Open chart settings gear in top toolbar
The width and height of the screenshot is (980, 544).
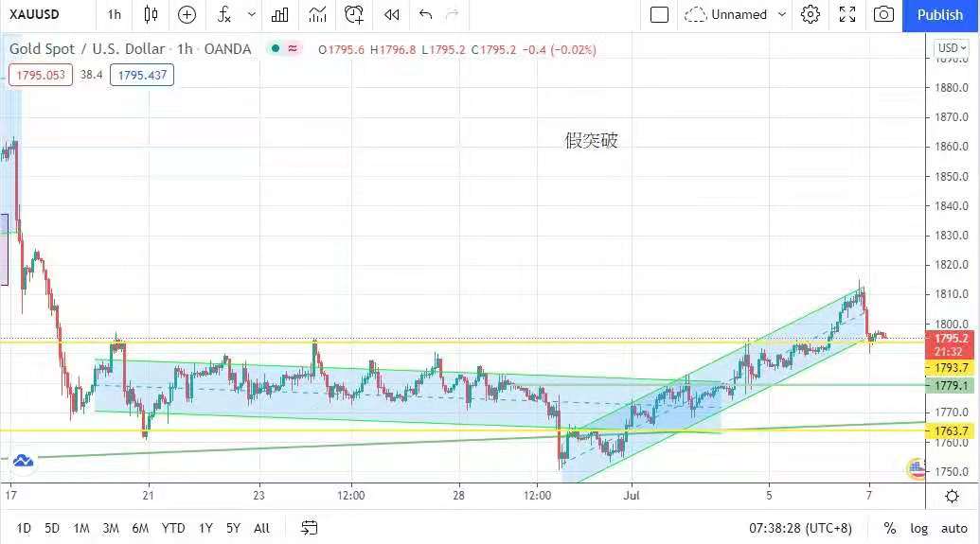pos(811,14)
